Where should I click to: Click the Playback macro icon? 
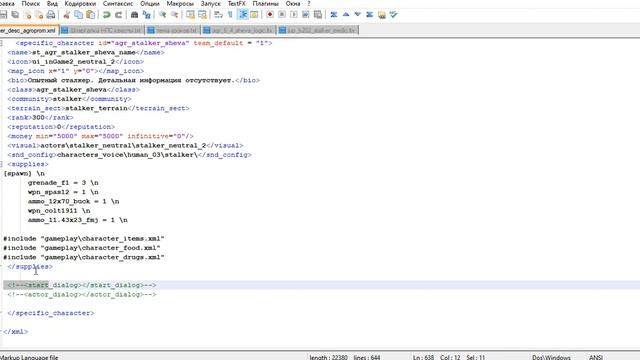tap(294, 15)
